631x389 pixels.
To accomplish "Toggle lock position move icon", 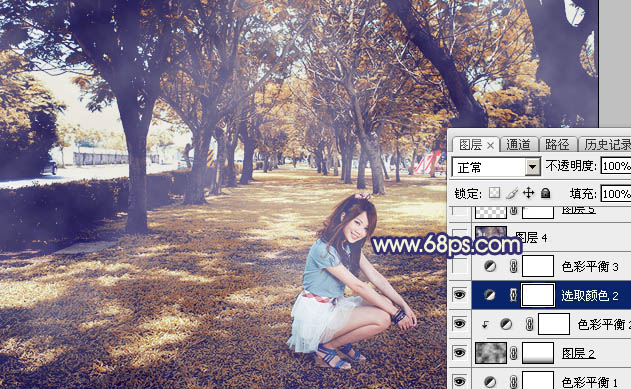I will tap(528, 193).
